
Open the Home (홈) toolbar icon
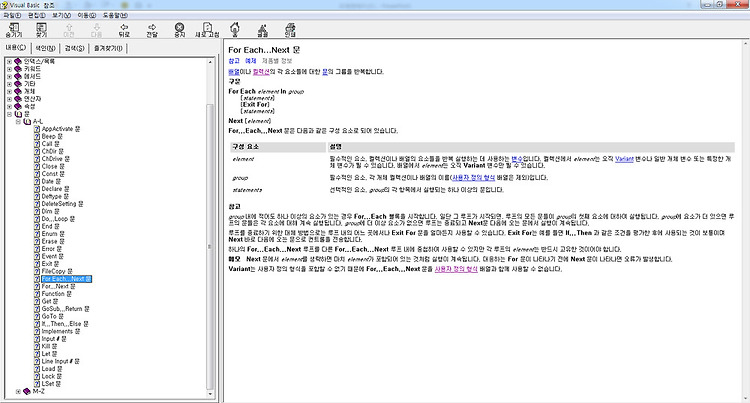pos(235,28)
